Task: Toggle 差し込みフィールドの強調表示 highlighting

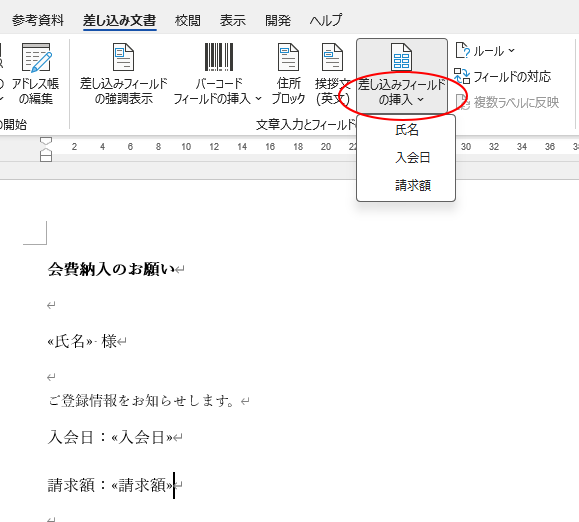Action: [123, 73]
